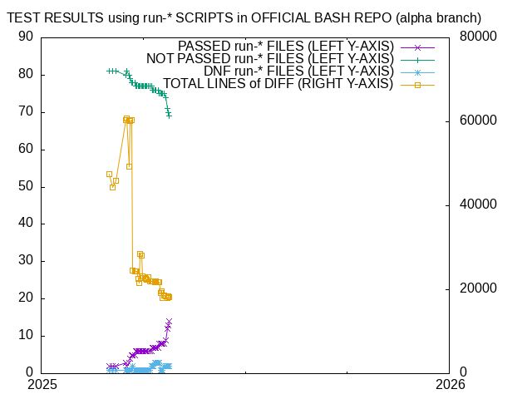
Task: Click the NOT PASSED run-* FILES legend label
Action: tap(269, 58)
